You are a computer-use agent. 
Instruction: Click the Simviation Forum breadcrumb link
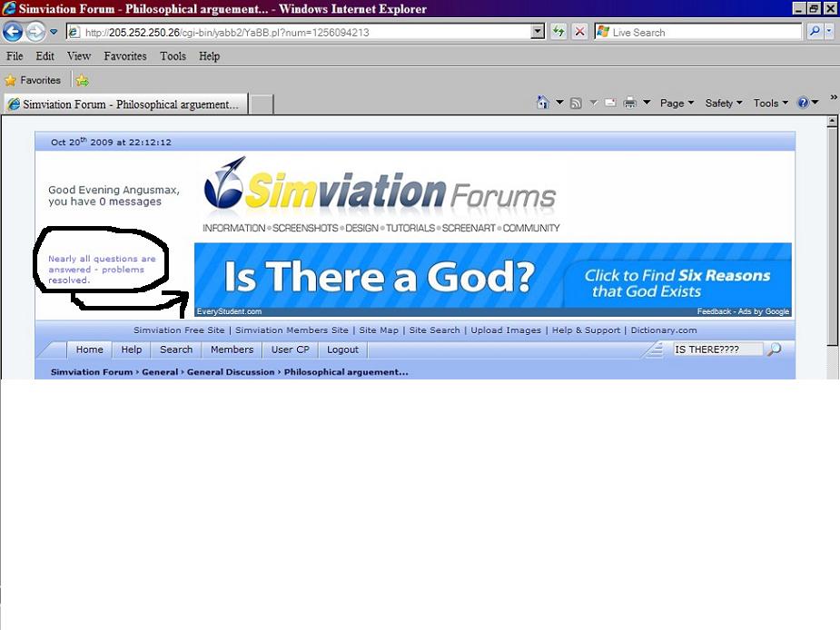(x=91, y=372)
